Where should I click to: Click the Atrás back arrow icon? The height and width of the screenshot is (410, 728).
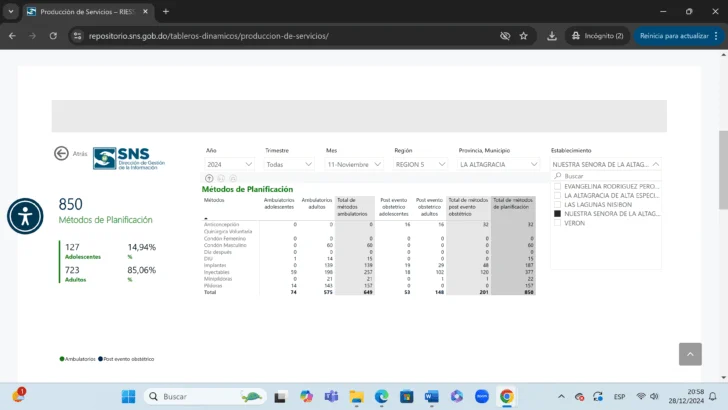[62, 154]
